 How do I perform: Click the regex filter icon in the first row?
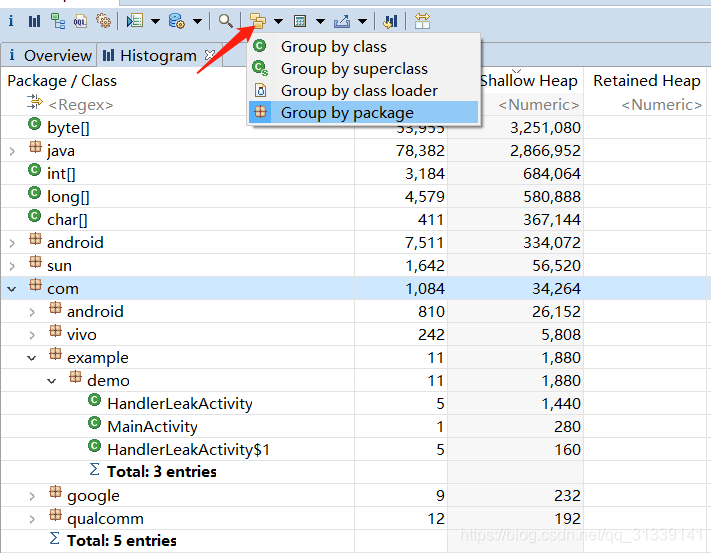[x=34, y=102]
